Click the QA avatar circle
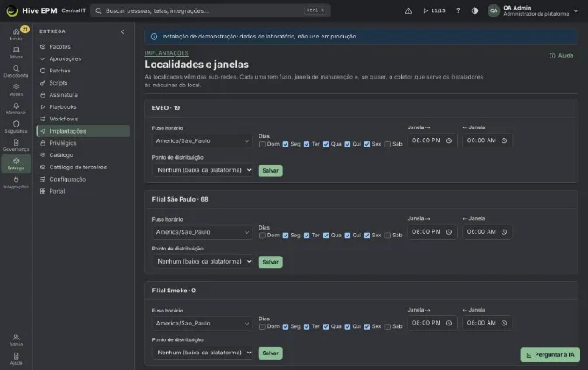 pos(494,10)
